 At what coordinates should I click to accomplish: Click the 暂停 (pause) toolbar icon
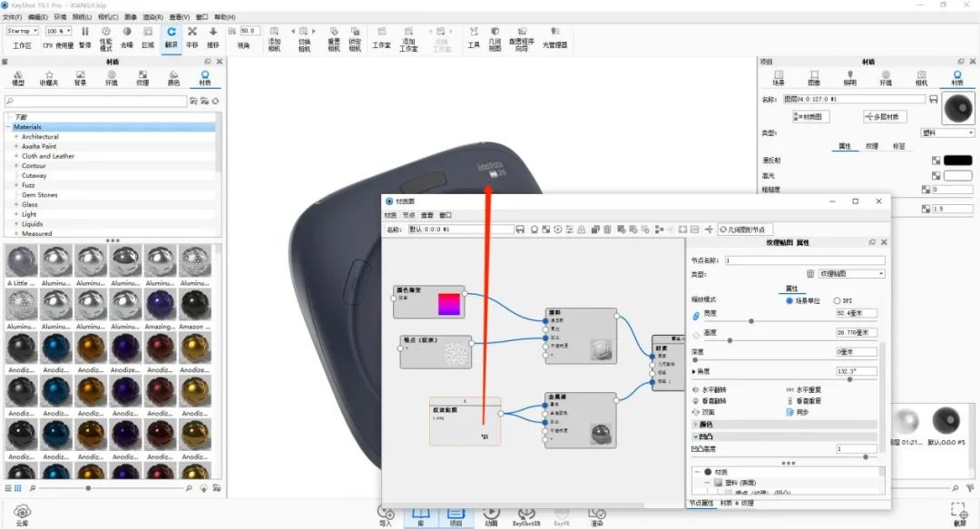85,32
